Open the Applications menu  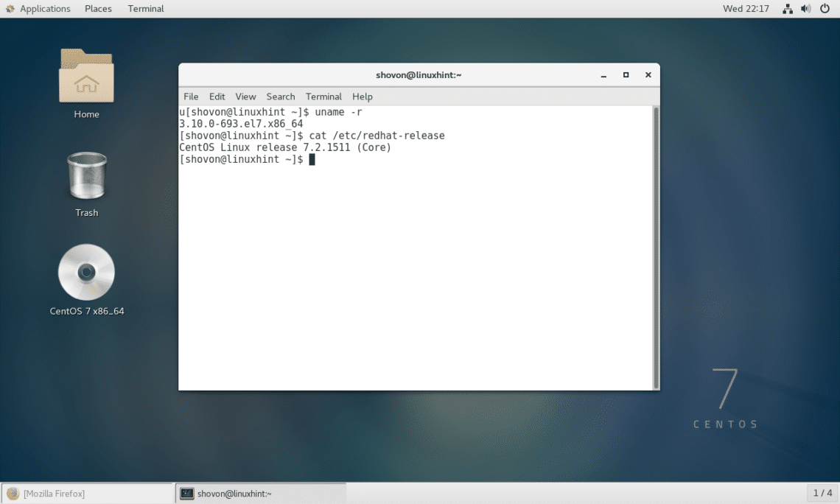point(45,9)
